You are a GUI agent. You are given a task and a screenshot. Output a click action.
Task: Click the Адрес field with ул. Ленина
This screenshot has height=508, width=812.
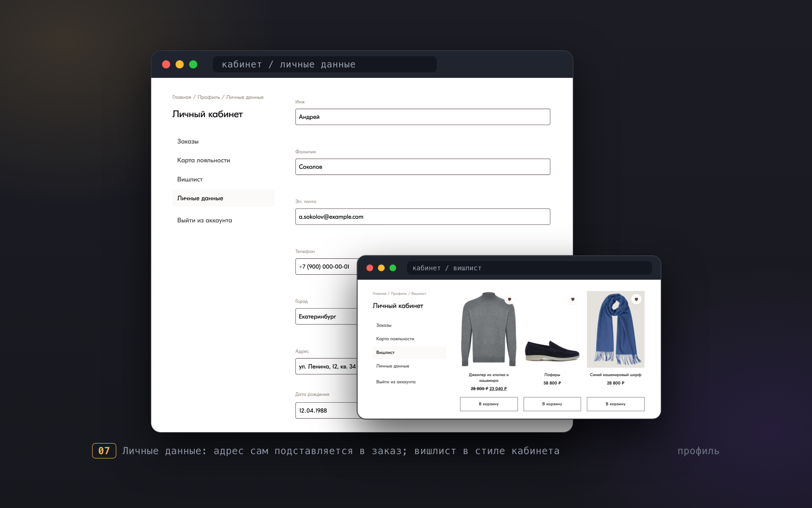[326, 366]
